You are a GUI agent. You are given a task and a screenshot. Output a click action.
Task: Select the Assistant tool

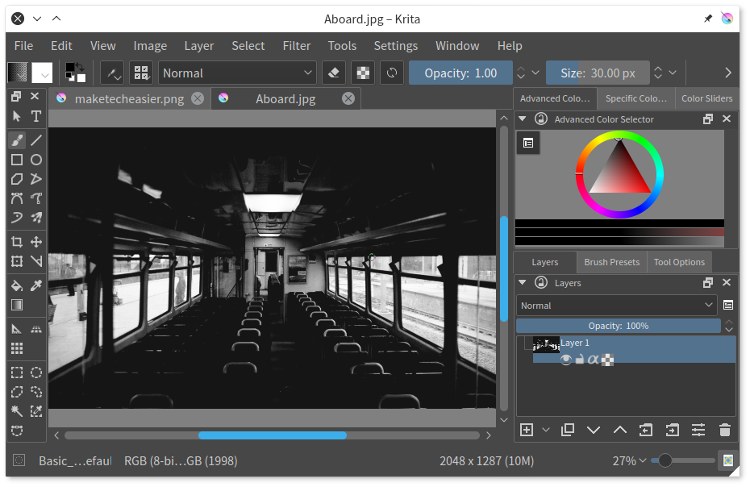(17, 329)
